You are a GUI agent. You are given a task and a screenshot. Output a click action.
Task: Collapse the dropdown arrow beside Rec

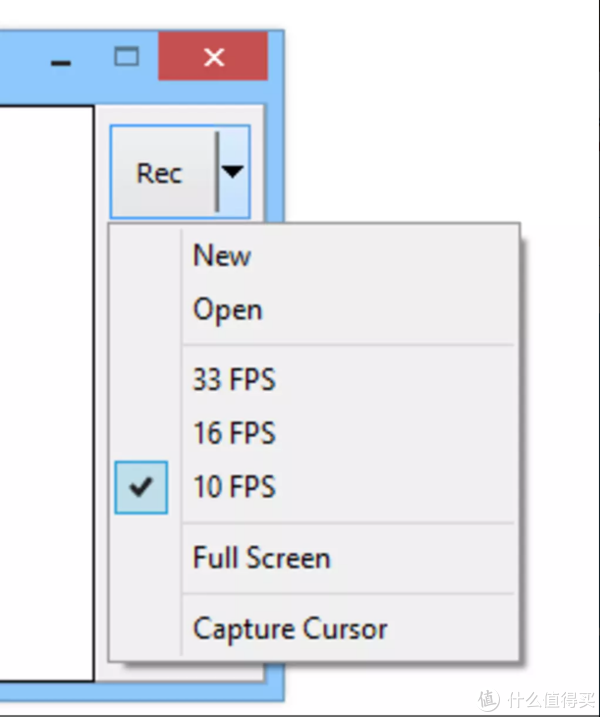(232, 172)
